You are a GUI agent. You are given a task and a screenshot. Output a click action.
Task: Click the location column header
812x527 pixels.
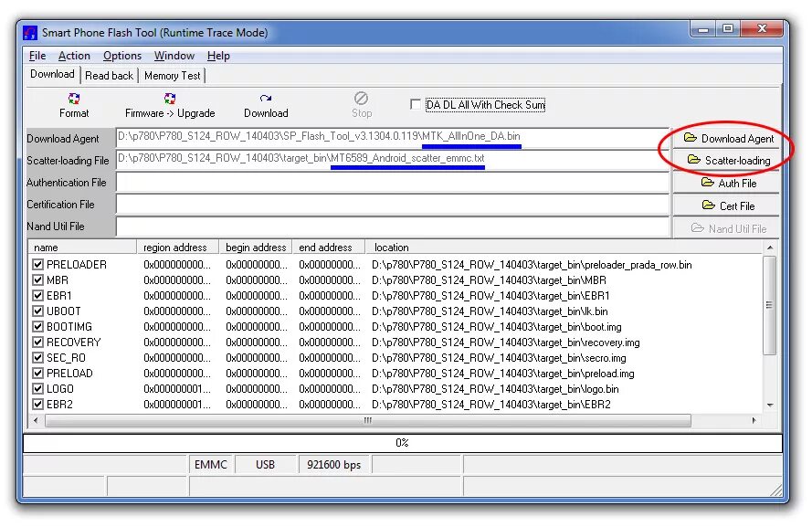click(564, 248)
